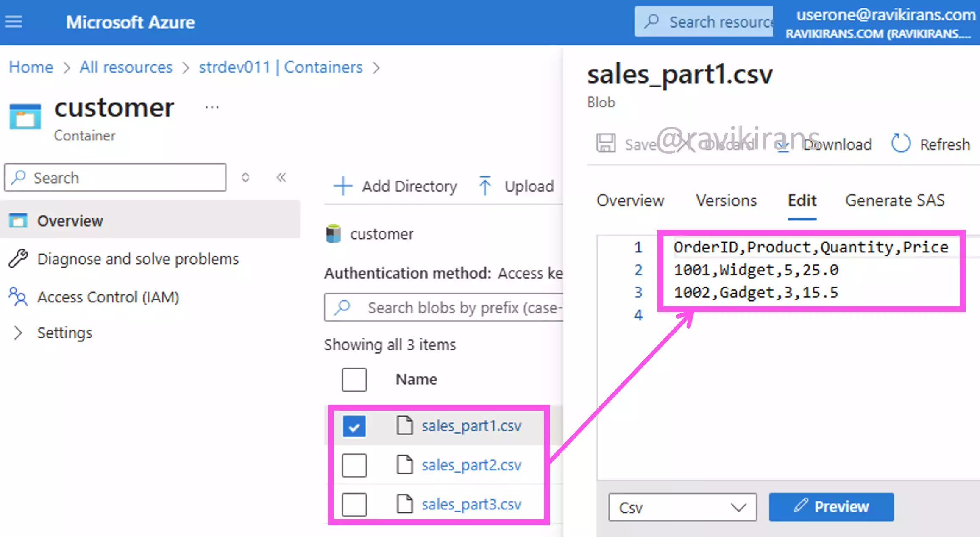This screenshot has height=537, width=980.
Task: Click the Save disk icon
Action: [606, 143]
